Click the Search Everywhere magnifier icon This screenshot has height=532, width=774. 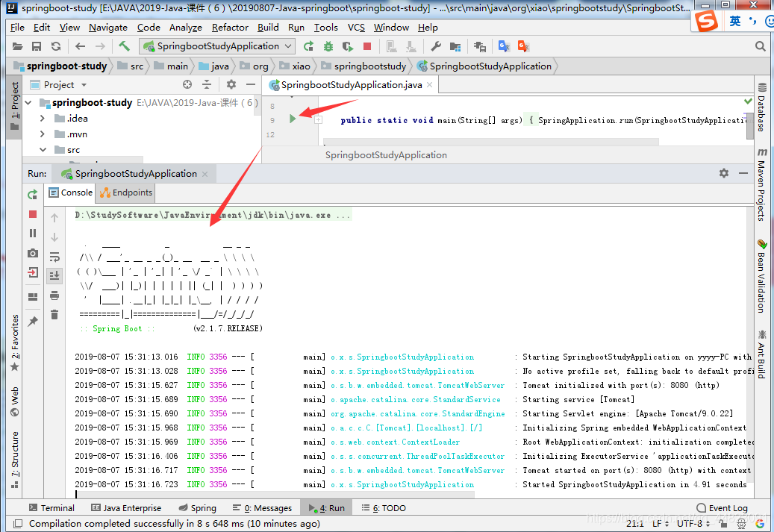click(761, 46)
